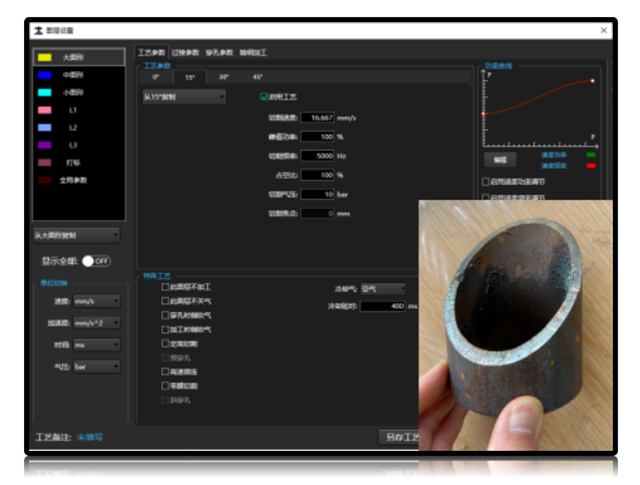
Task: Uncheck the 启用工艺 checkbox
Action: [264, 97]
